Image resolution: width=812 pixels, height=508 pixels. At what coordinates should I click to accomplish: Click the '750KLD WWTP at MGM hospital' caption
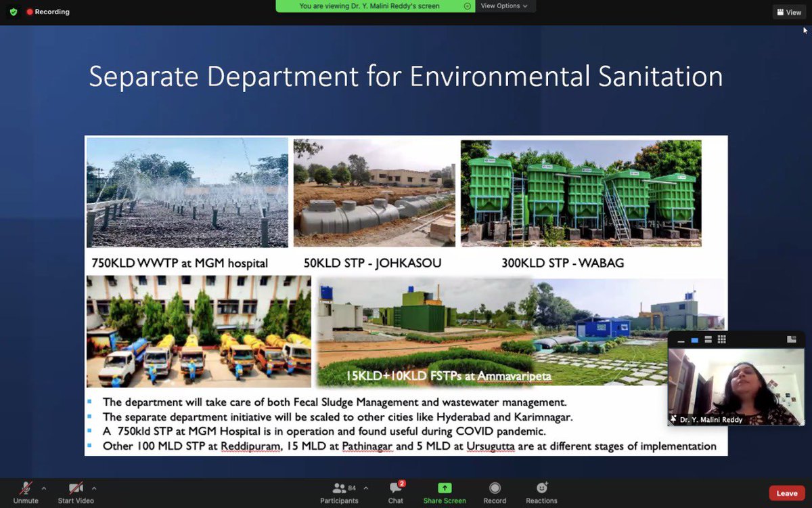click(180, 263)
